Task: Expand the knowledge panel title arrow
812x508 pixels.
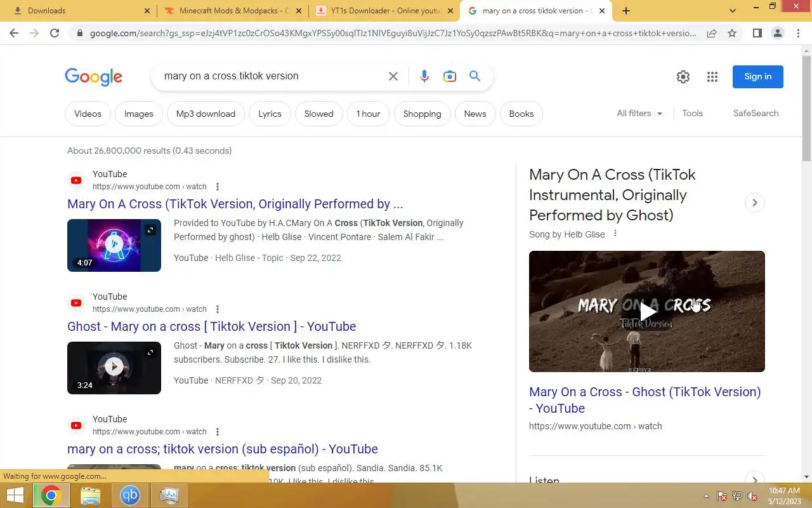Action: tap(755, 203)
